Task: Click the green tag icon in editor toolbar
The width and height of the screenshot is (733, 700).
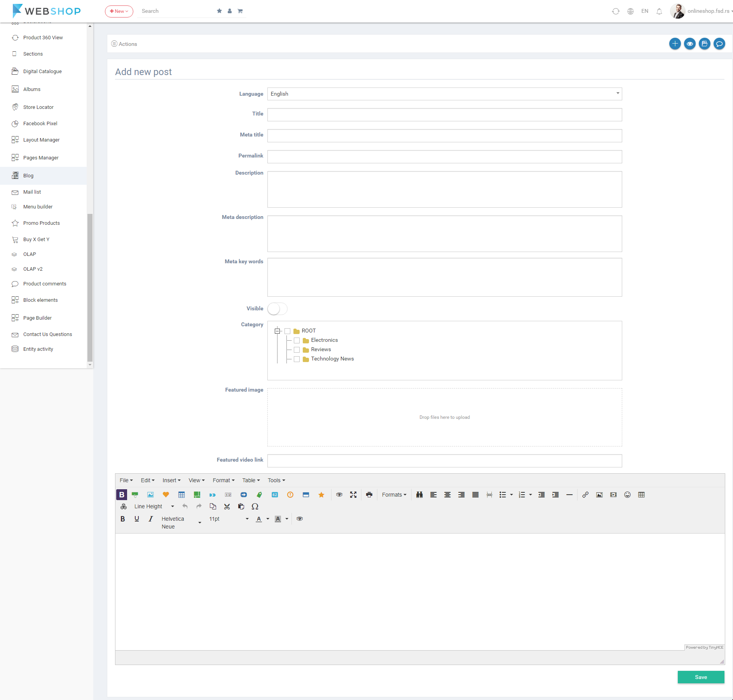Action: tap(259, 495)
